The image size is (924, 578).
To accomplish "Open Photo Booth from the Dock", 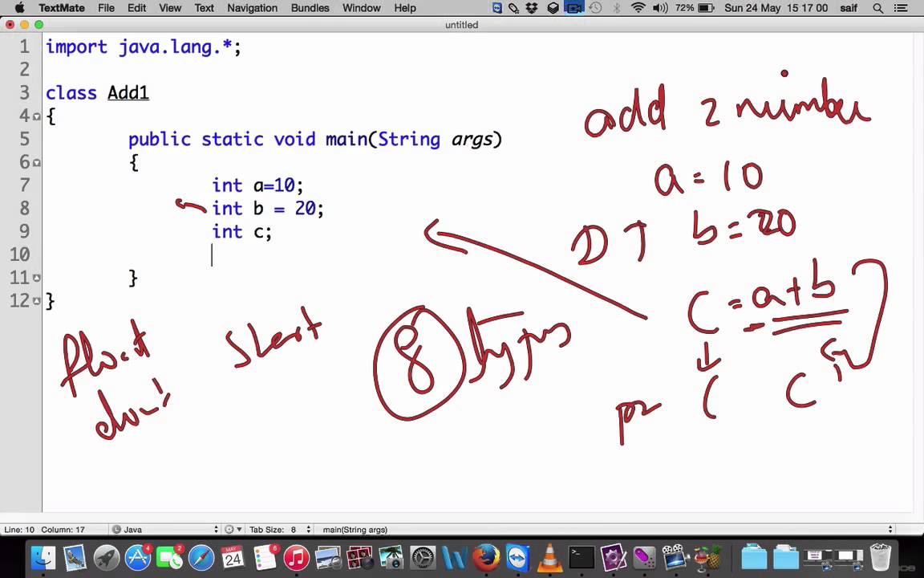I will (x=359, y=557).
